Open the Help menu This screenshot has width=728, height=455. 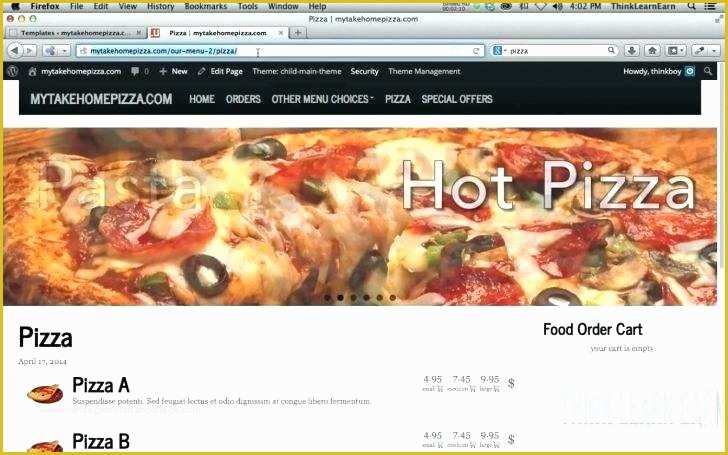(317, 6)
